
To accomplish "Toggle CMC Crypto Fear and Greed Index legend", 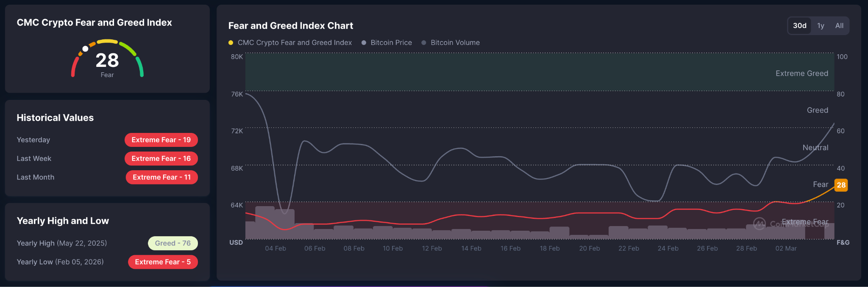I will pyautogui.click(x=290, y=43).
